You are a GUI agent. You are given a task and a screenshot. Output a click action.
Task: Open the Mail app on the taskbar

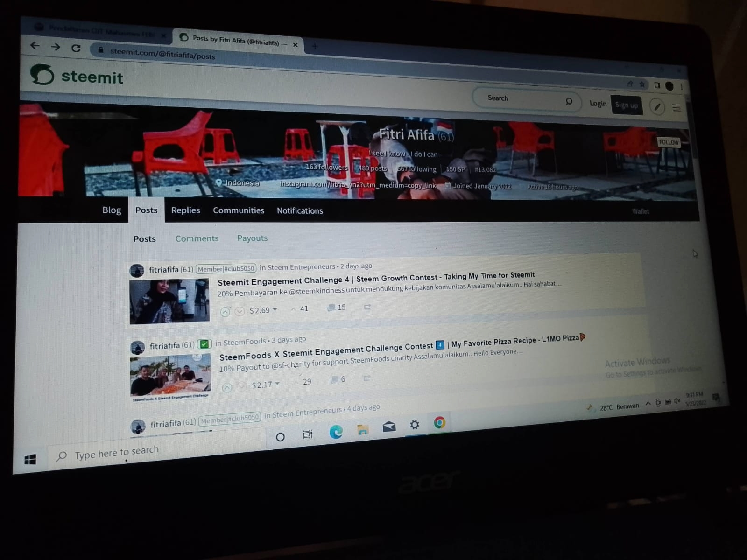click(389, 427)
